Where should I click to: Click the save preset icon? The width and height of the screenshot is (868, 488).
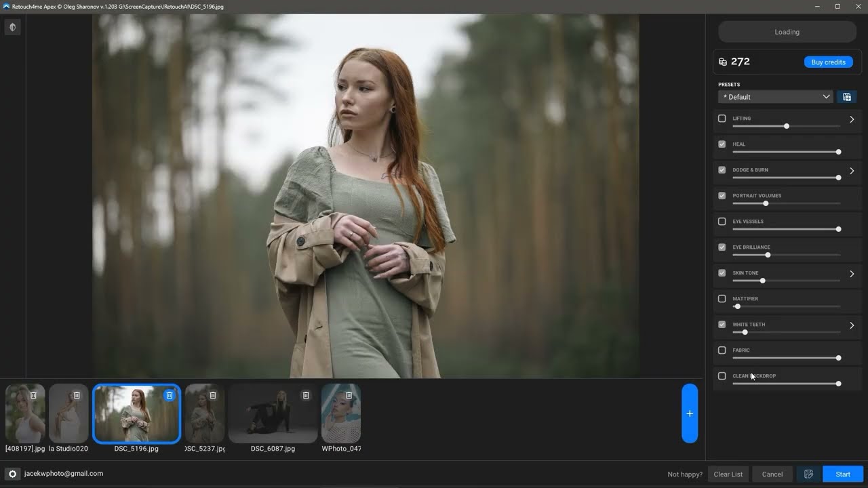[x=846, y=97]
